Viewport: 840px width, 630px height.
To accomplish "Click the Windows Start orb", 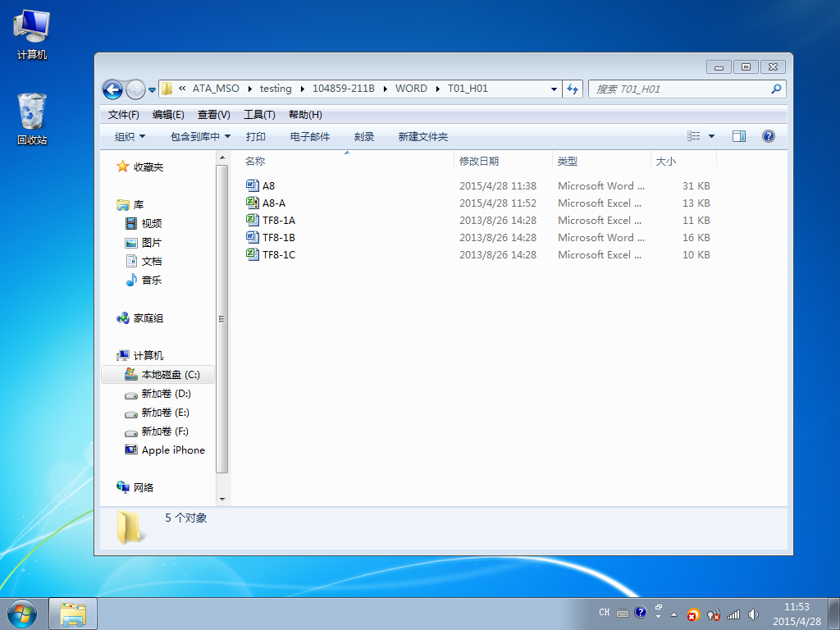I will click(x=22, y=614).
